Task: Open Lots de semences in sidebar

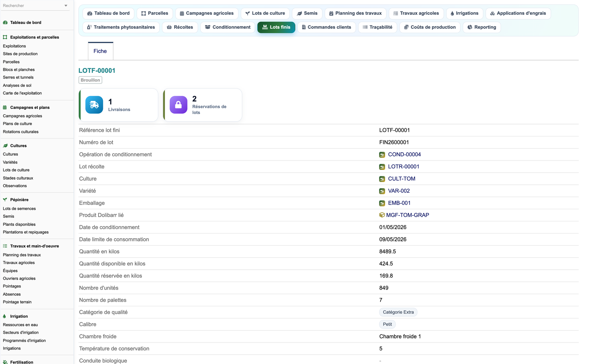Action: click(19, 208)
